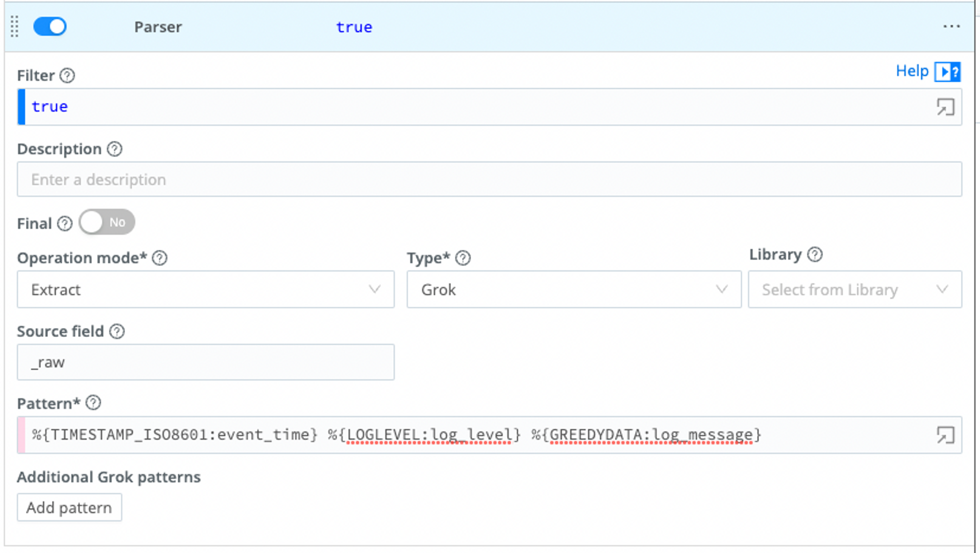This screenshot has height=553, width=980.
Task: Change Operation mode from Extract
Action: click(x=205, y=289)
